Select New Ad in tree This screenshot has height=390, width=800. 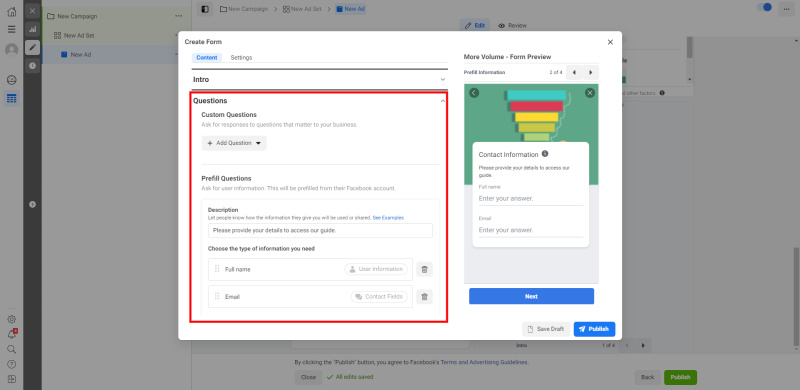point(81,55)
